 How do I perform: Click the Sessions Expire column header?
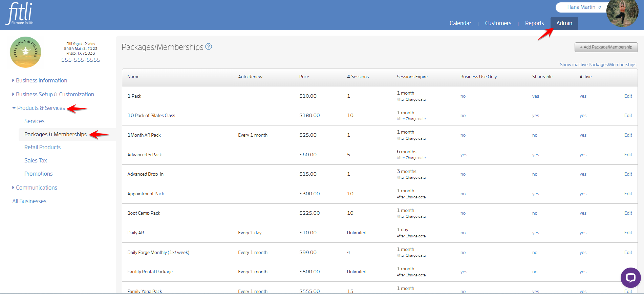412,77
